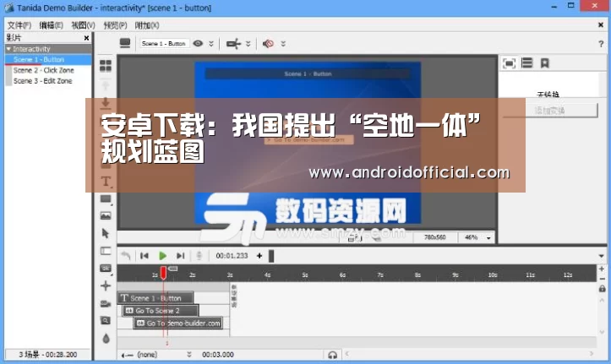Click 3 场景 - 00:28.200 status text
The width and height of the screenshot is (611, 364).
[48, 355]
